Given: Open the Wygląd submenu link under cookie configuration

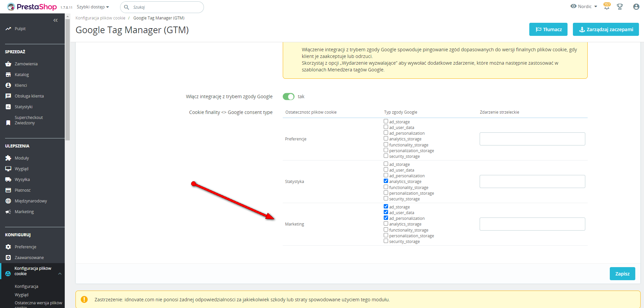Looking at the screenshot, I should pyautogui.click(x=21, y=295).
